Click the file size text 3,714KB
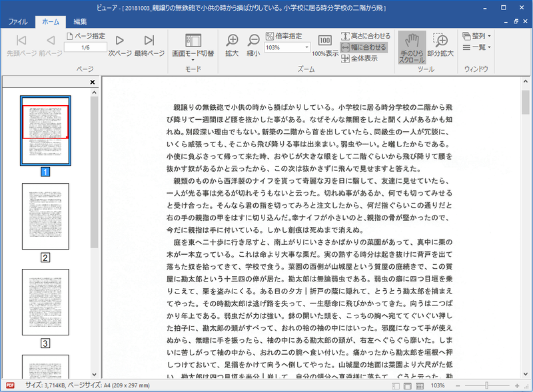 click(x=55, y=385)
